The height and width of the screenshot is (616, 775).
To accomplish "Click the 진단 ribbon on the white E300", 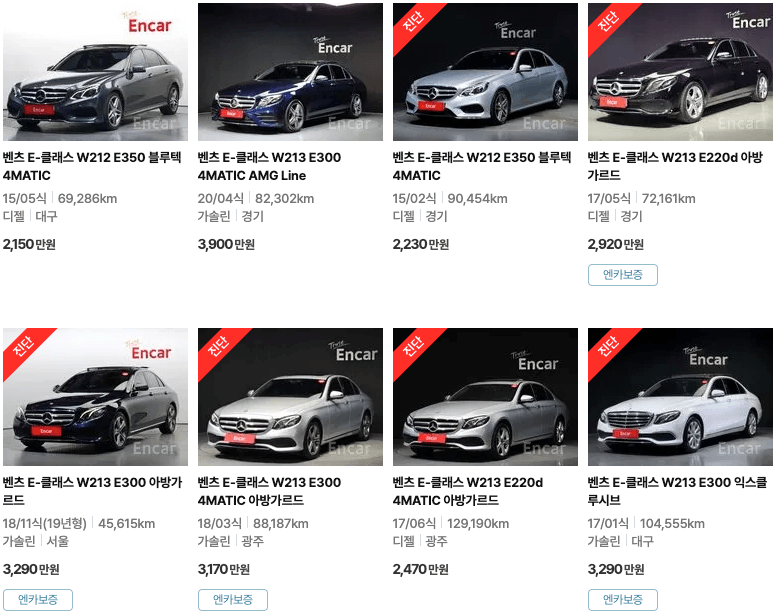I will pos(608,347).
